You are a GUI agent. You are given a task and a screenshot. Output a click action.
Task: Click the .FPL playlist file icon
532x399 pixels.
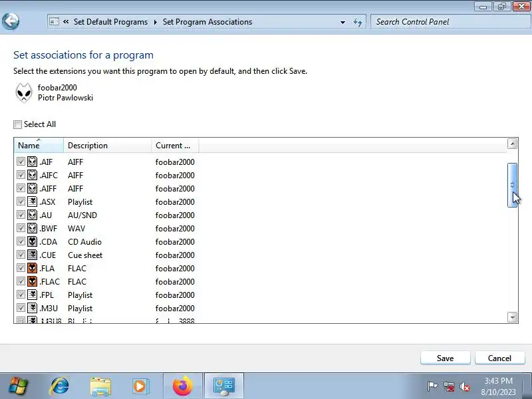point(32,295)
